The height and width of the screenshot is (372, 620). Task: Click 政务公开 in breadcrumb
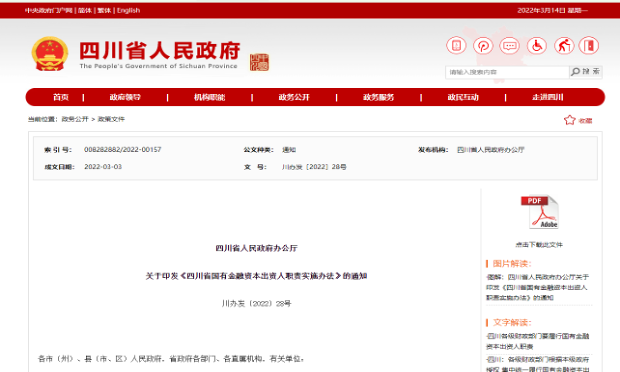point(75,119)
